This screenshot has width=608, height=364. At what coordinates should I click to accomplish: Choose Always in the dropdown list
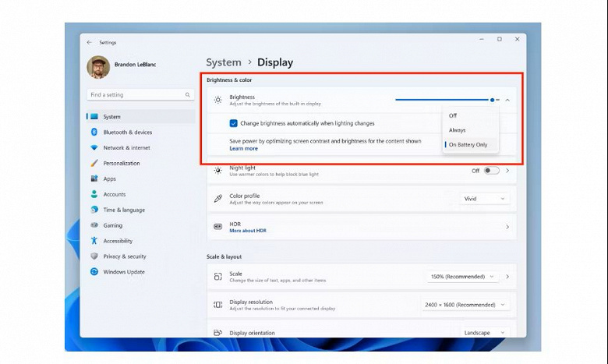470,130
